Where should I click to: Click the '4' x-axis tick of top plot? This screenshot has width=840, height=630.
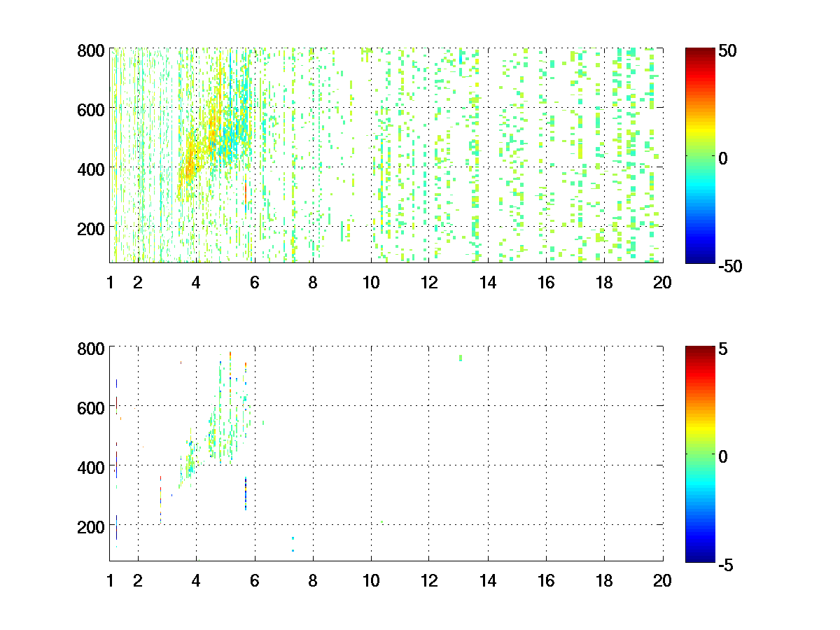(196, 283)
